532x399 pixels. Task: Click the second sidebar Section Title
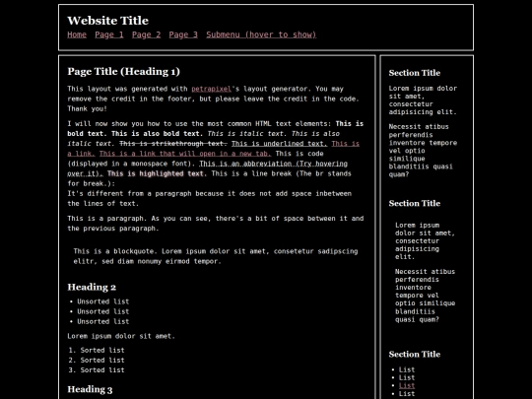tap(414, 203)
